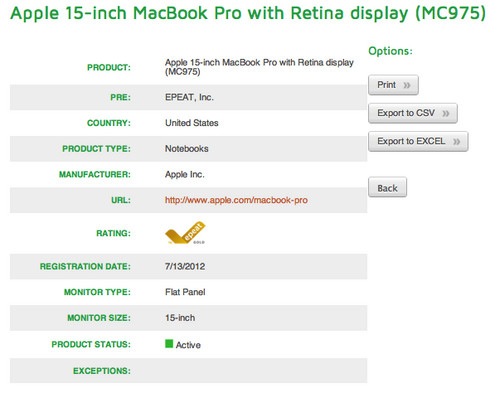Click the empty EXCEPTIONS row
This screenshot has height=393, width=500.
pyautogui.click(x=188, y=371)
